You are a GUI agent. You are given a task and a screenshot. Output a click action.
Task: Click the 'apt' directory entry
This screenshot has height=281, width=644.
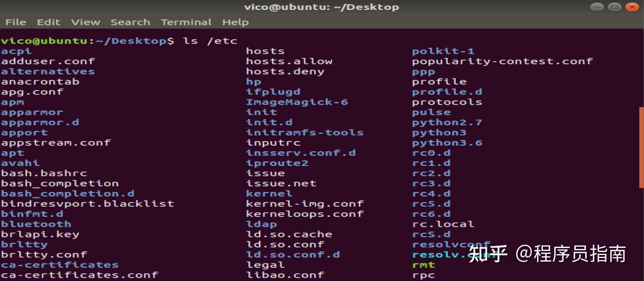click(x=13, y=153)
